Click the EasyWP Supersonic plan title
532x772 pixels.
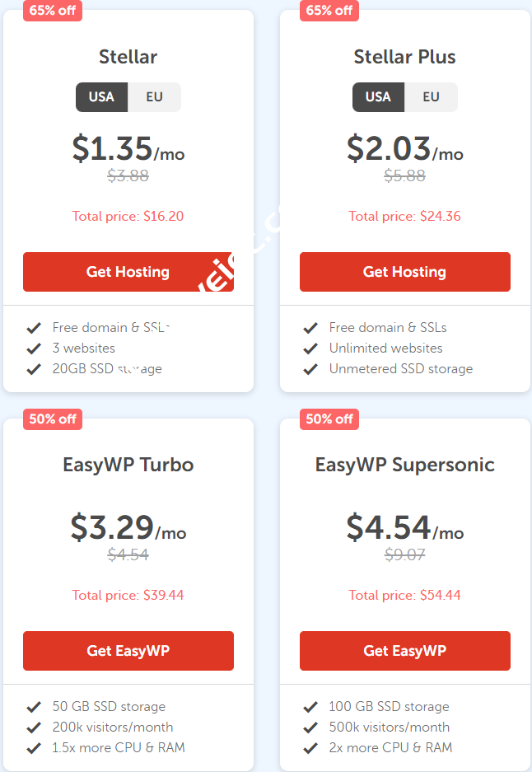point(405,465)
